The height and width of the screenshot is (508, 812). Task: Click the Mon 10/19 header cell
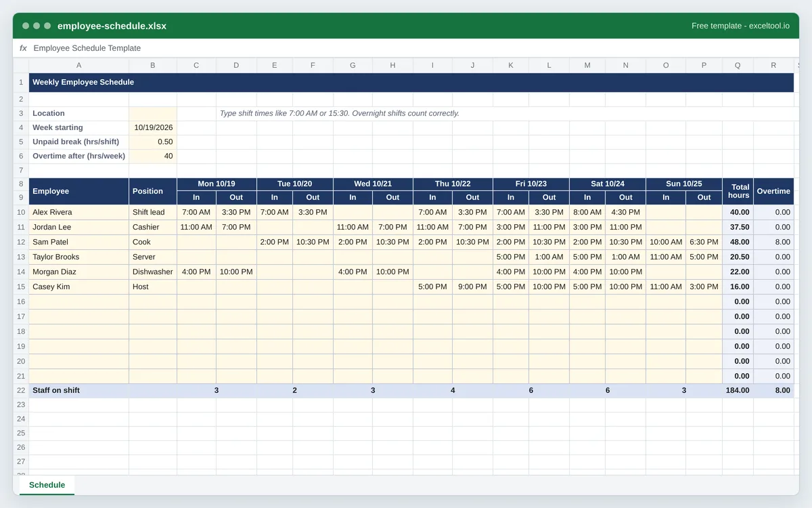pos(217,184)
